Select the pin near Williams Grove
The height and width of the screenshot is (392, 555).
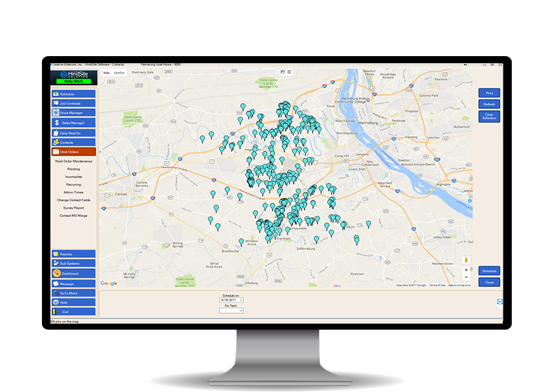[x=241, y=242]
